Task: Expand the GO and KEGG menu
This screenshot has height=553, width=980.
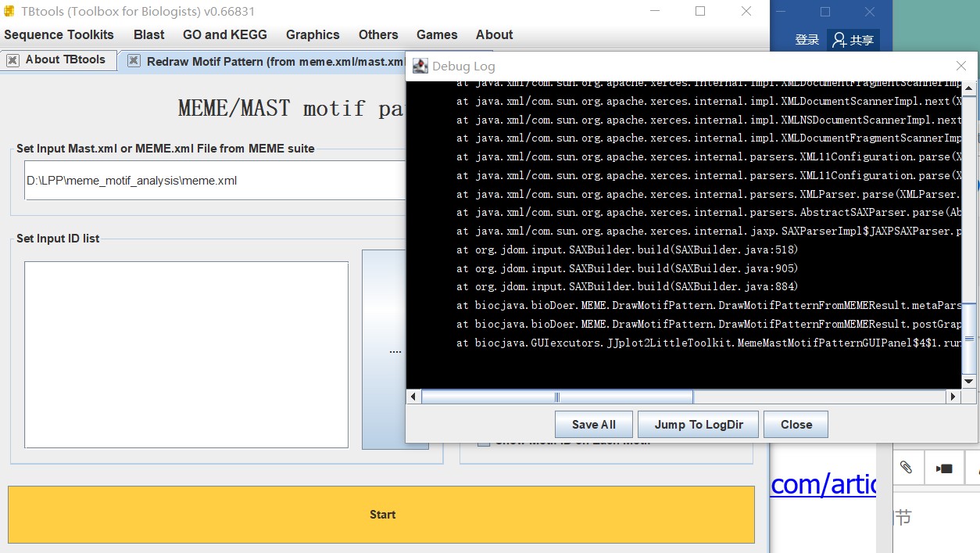Action: tap(225, 34)
